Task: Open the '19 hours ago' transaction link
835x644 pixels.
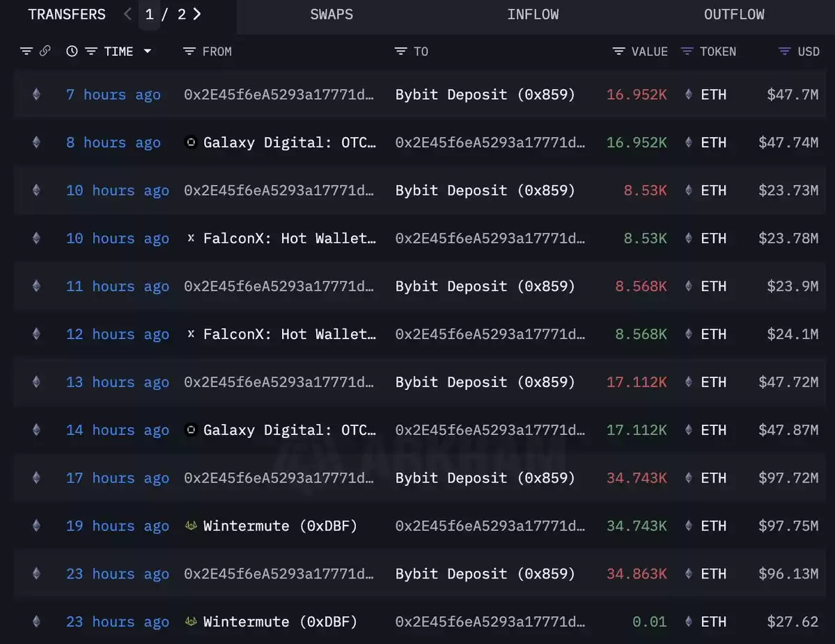Action: (x=117, y=526)
